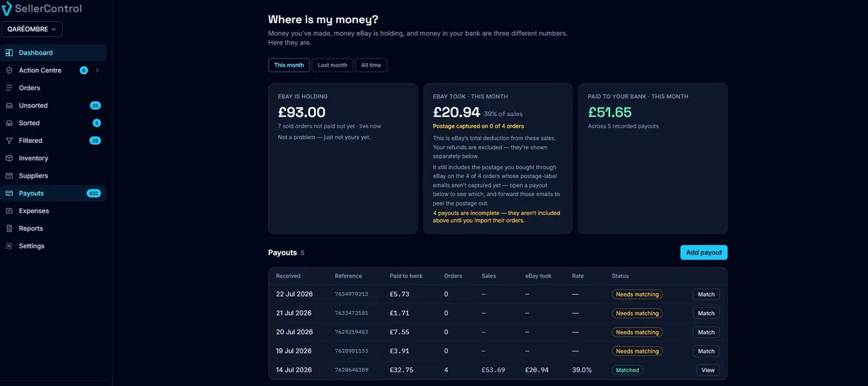Viewport: 868px width, 386px height.
Task: Click the Unsorted inbox icon
Action: [9, 105]
